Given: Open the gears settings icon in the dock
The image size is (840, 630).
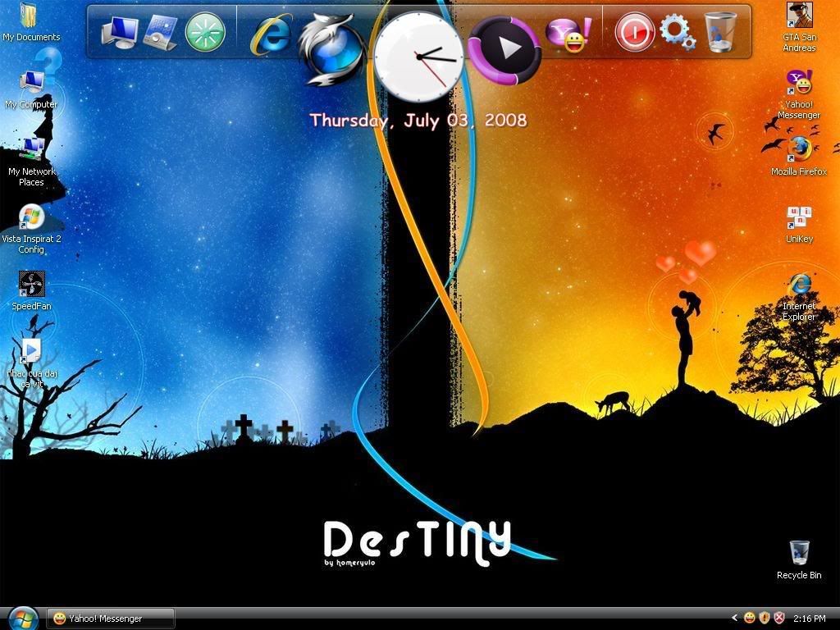Looking at the screenshot, I should coord(678,32).
